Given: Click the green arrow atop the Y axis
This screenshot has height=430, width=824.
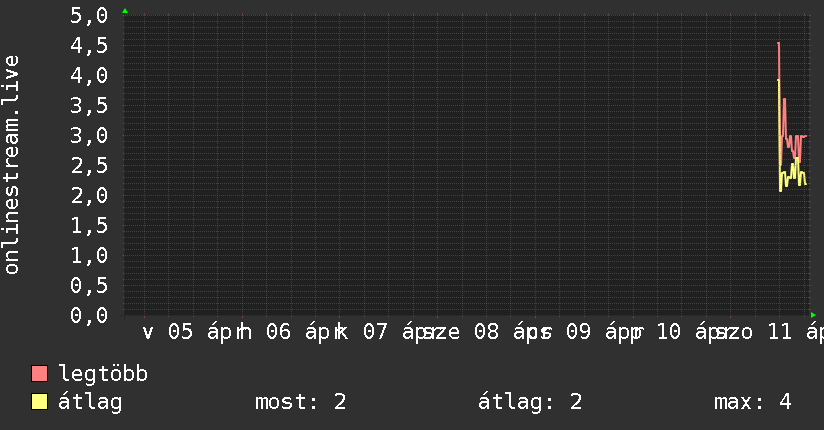Looking at the screenshot, I should (x=125, y=11).
